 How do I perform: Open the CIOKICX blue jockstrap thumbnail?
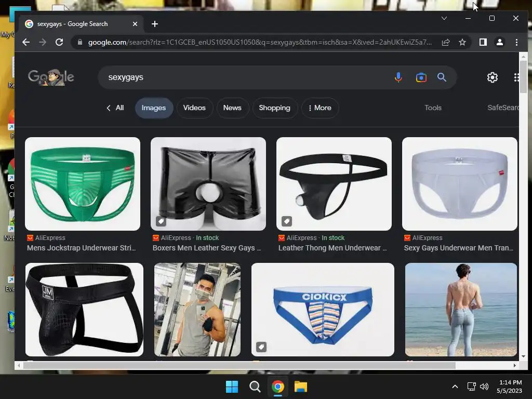(x=323, y=310)
